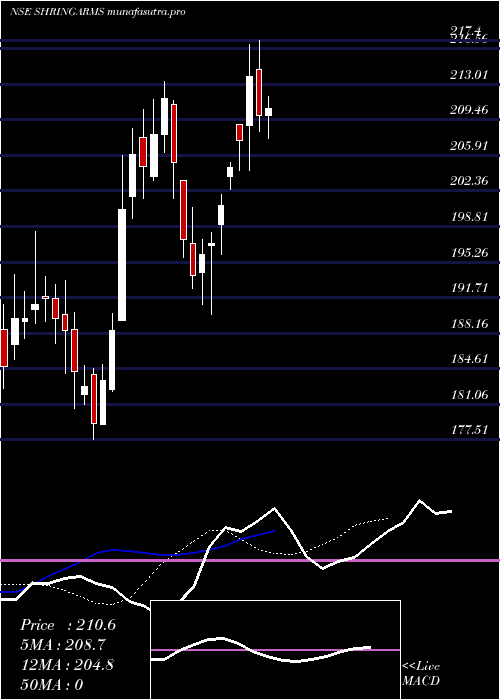
Task: Click the 191.71 price axis label
Action: pyautogui.click(x=469, y=288)
